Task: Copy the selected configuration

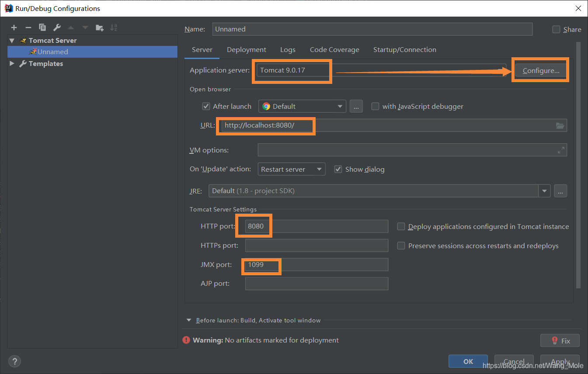Action: [x=42, y=28]
